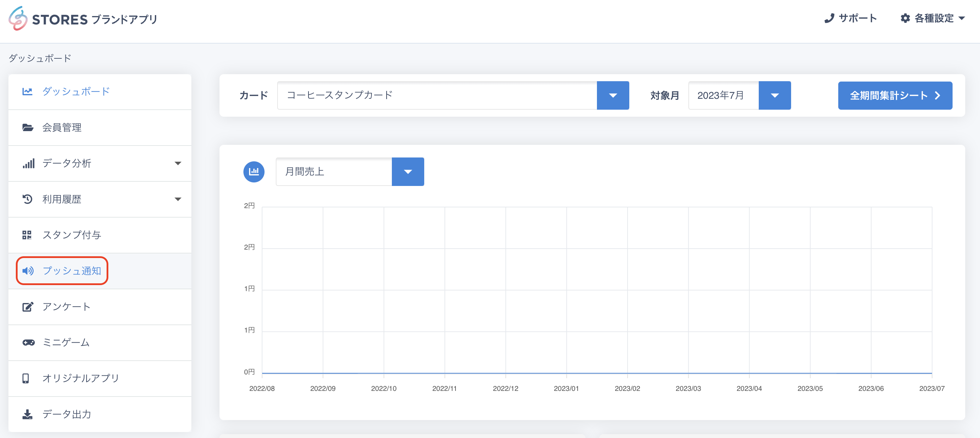Viewport: 980px width, 438px height.
Task: Expand the 利用履歴 sidebar submenu arrow
Action: [178, 199]
